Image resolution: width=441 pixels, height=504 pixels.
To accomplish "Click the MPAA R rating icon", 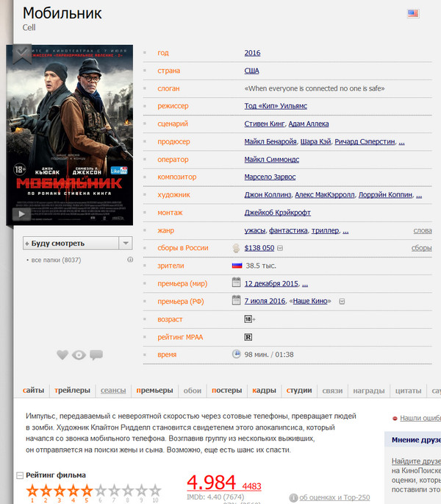I will tap(248, 336).
